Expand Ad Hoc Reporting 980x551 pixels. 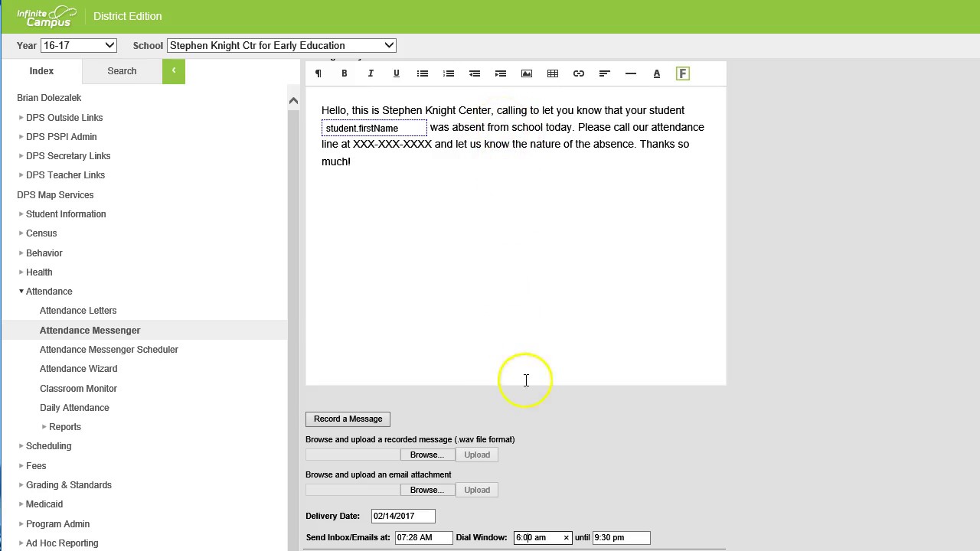[x=21, y=543]
